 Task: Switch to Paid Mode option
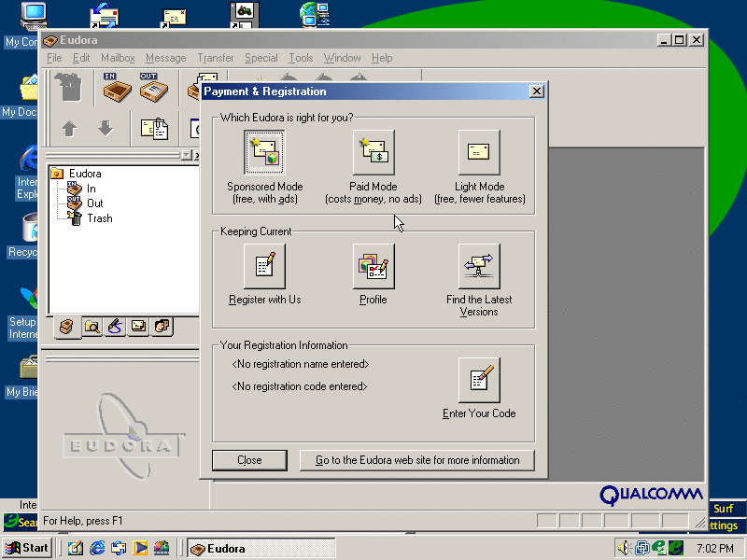[373, 152]
